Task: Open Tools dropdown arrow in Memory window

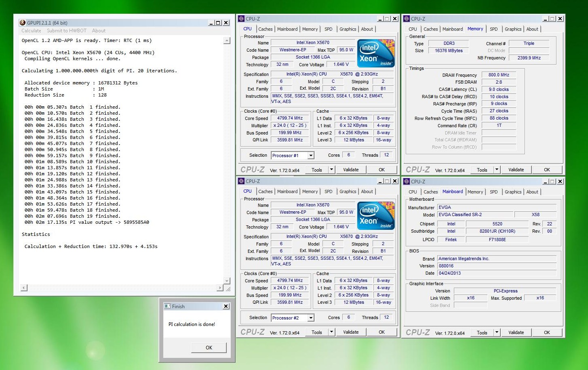Action: (497, 170)
